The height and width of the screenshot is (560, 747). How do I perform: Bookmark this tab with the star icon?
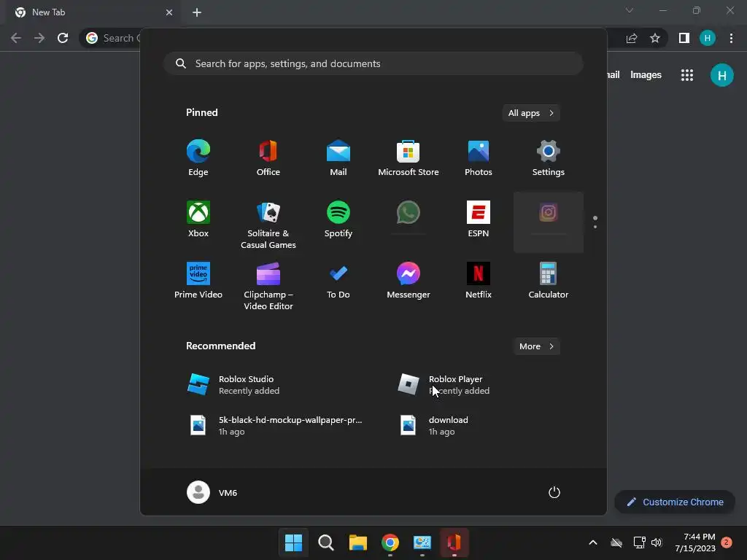[x=655, y=38]
